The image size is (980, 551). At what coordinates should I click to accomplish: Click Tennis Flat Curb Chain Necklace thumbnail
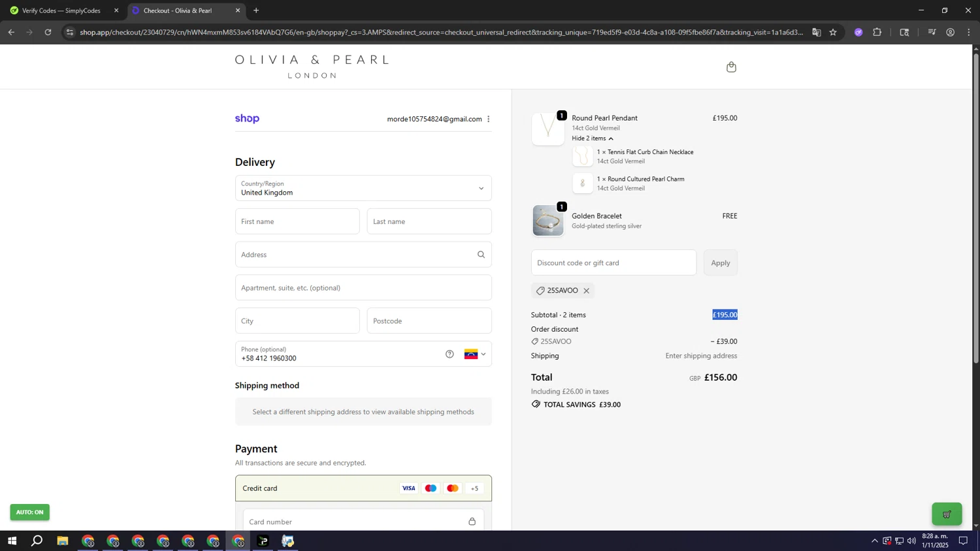pos(583,157)
